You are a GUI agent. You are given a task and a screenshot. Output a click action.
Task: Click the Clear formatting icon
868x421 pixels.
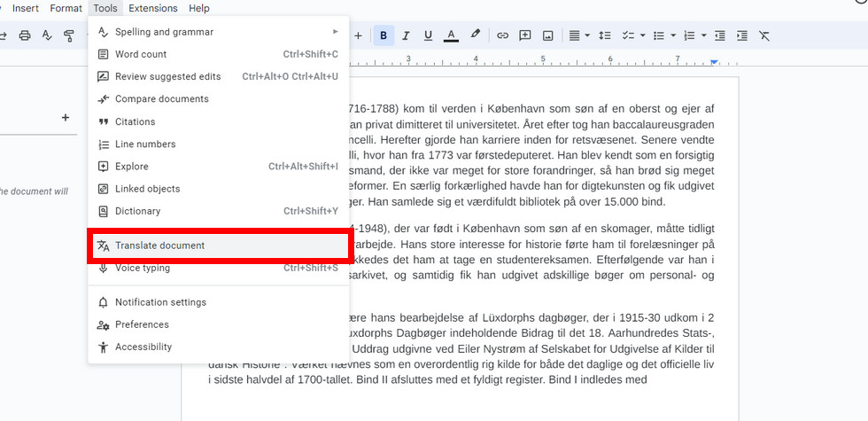(x=764, y=36)
